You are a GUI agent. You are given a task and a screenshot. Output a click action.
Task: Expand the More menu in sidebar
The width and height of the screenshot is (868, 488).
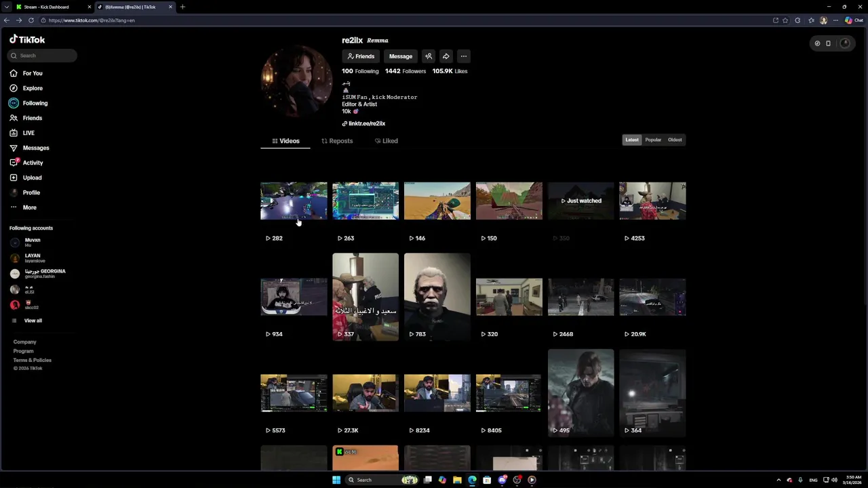(23, 207)
